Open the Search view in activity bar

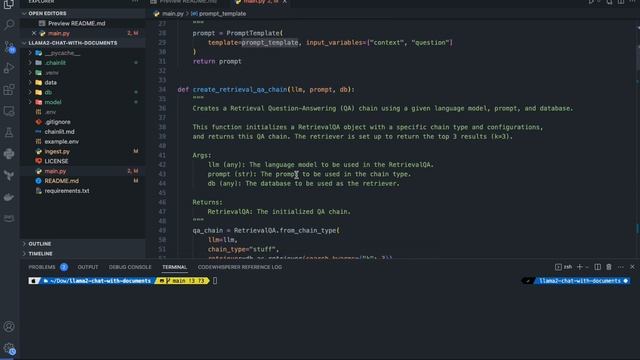(x=9, y=25)
